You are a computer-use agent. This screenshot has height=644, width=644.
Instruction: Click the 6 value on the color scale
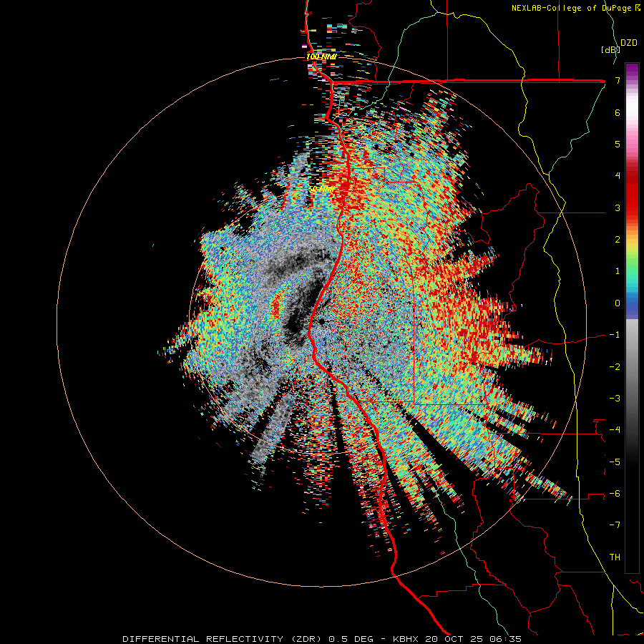point(618,112)
